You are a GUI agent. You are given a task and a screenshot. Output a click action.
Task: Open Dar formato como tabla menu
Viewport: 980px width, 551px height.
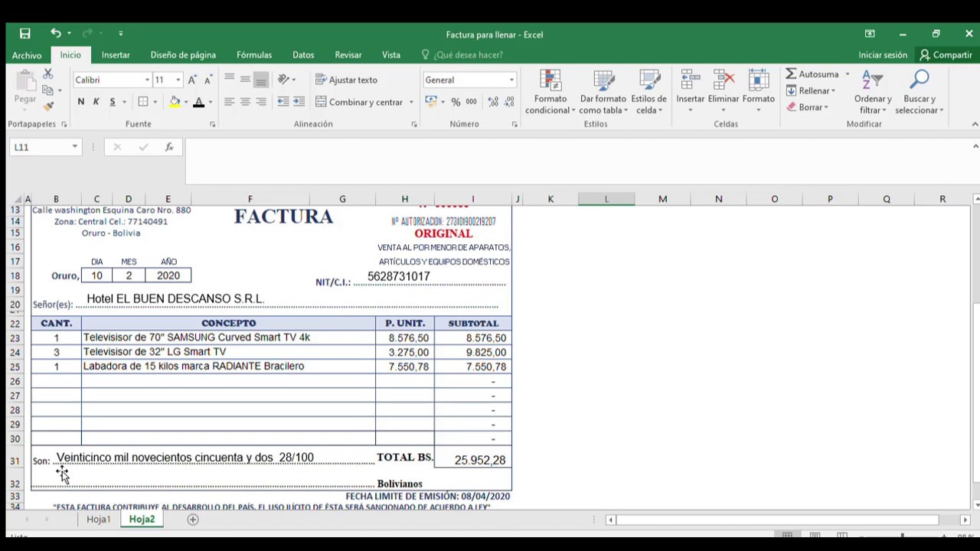[x=603, y=92]
